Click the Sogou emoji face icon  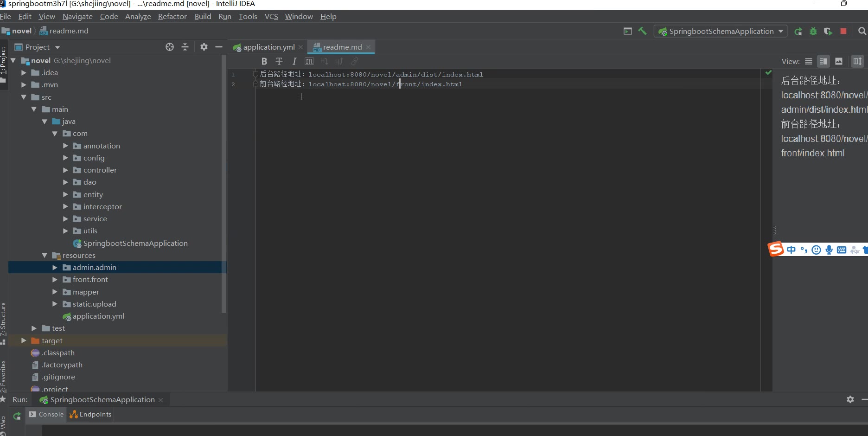[x=817, y=250]
